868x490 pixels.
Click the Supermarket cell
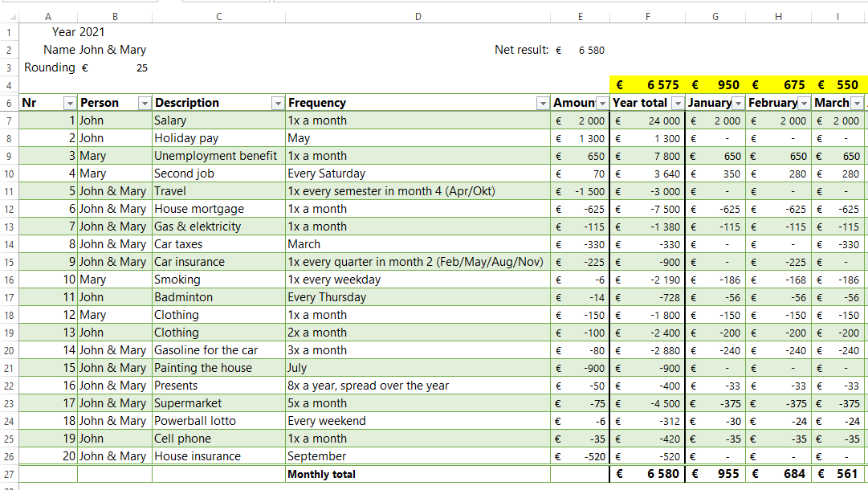(218, 403)
